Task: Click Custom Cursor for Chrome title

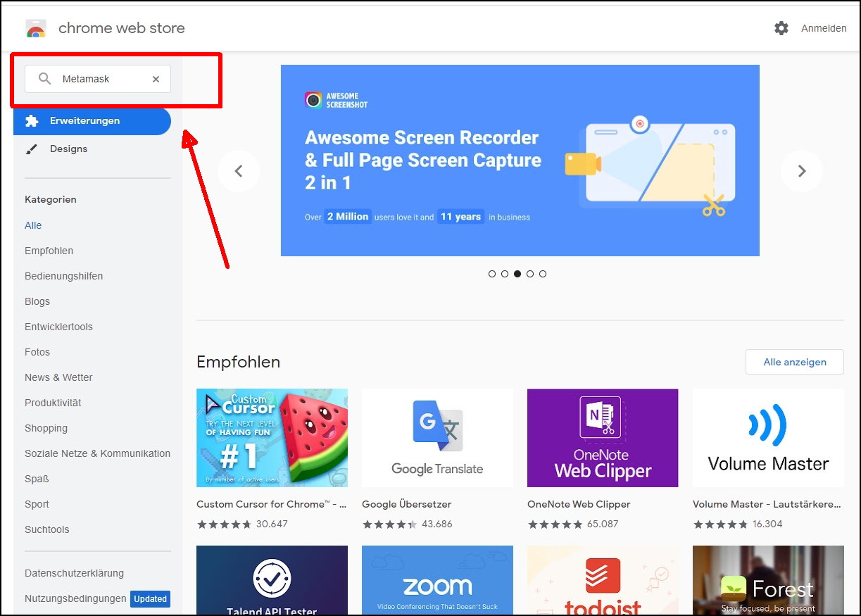Action: [271, 504]
